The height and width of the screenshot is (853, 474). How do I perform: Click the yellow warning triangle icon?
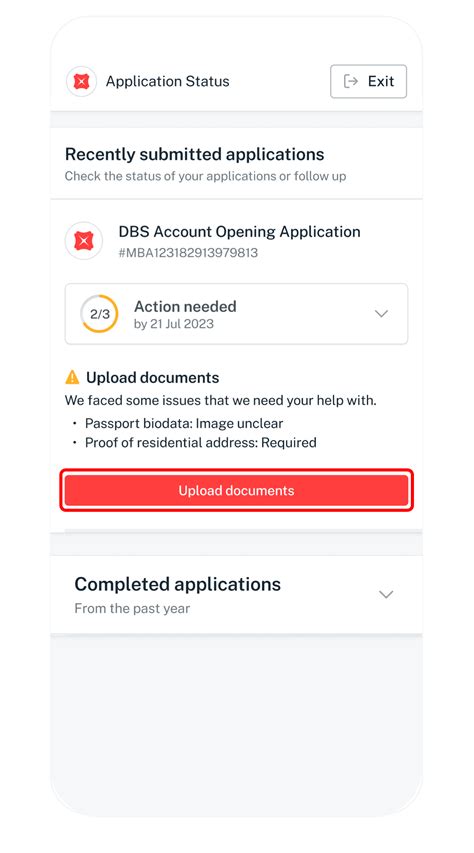click(72, 377)
